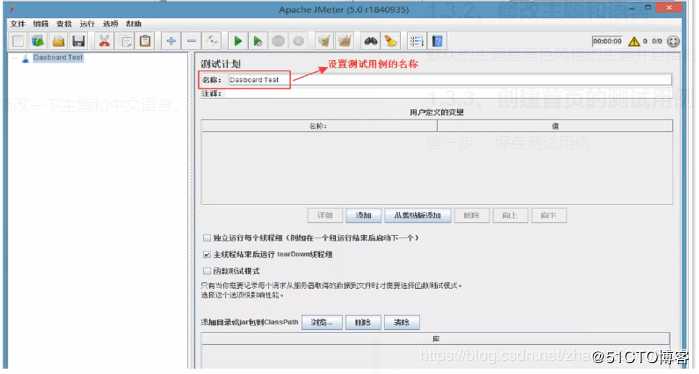The height and width of the screenshot is (374, 699).
Task: Click 向下 move-down button
Action: click(x=549, y=216)
